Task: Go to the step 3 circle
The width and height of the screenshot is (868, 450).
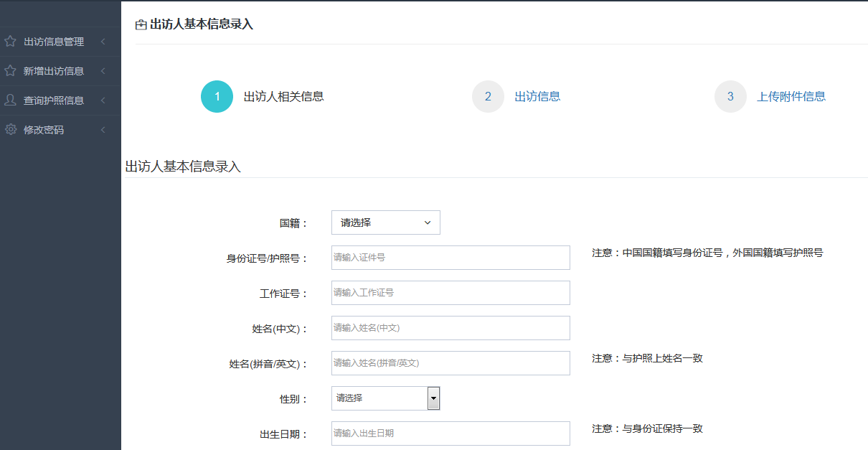Action: [730, 97]
